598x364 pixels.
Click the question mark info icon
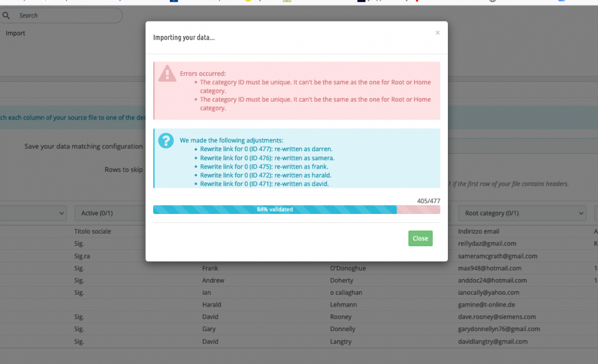pos(166,140)
